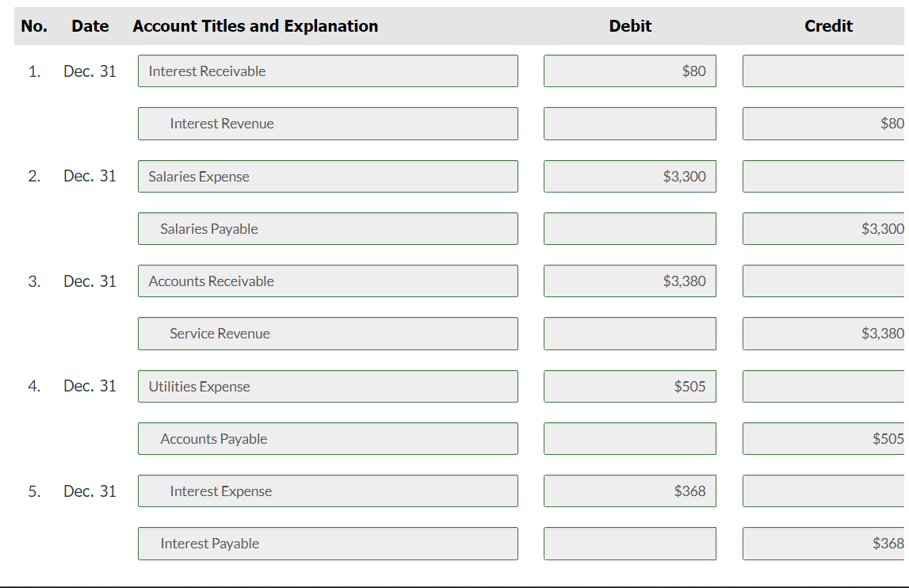Select the Accounts Payable account field
The height and width of the screenshot is (588, 909).
point(327,438)
